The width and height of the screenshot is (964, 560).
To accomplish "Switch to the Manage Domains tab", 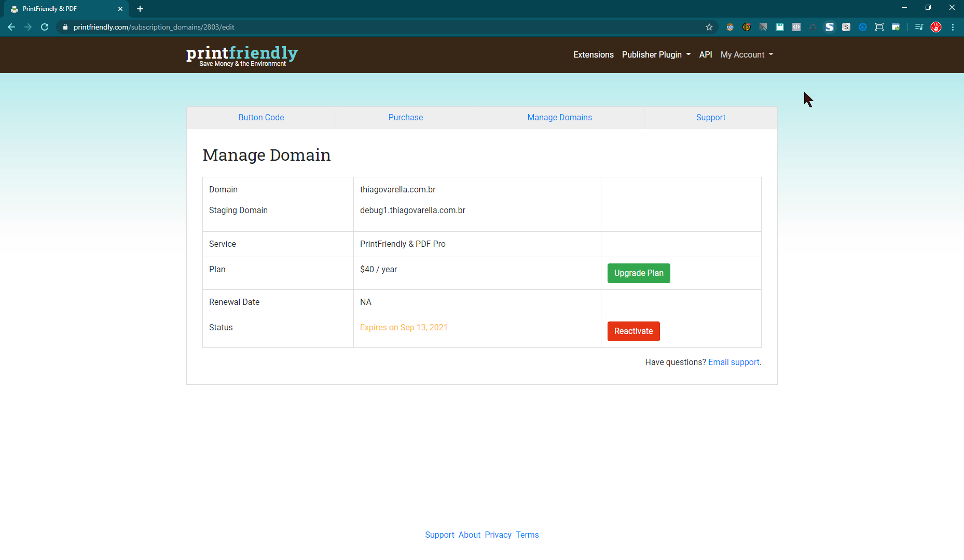I will pyautogui.click(x=560, y=118).
